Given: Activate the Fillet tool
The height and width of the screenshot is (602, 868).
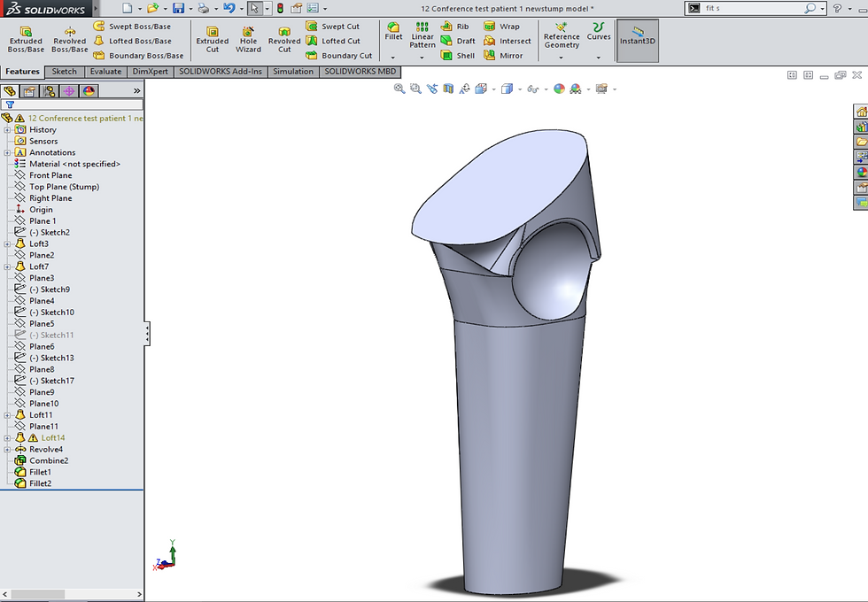Looking at the screenshot, I should [x=393, y=32].
